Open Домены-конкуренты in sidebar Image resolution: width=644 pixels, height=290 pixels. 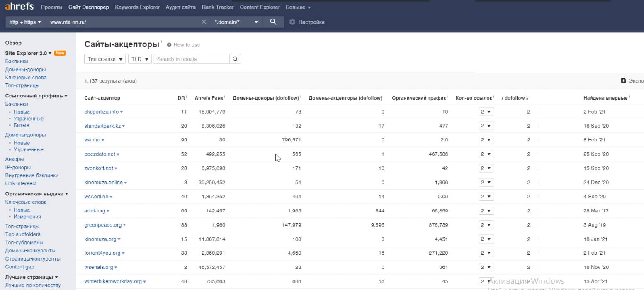pyautogui.click(x=30, y=251)
